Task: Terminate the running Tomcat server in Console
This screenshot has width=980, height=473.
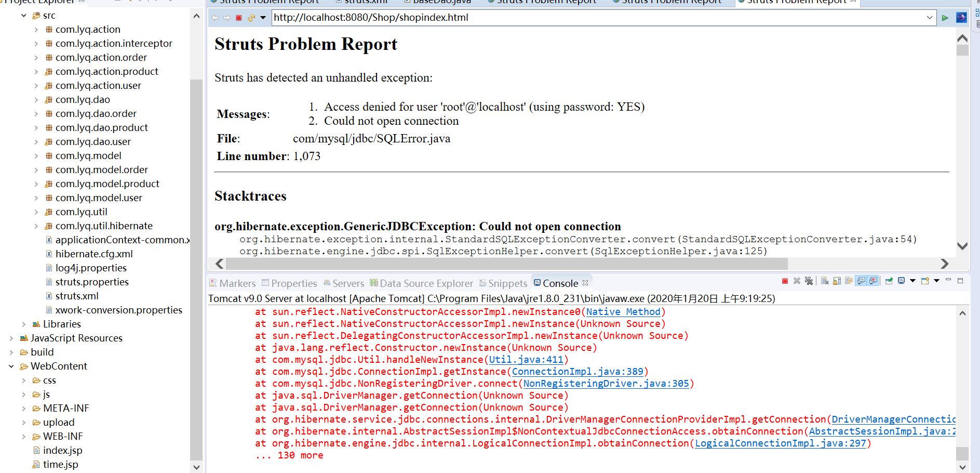Action: pos(785,281)
